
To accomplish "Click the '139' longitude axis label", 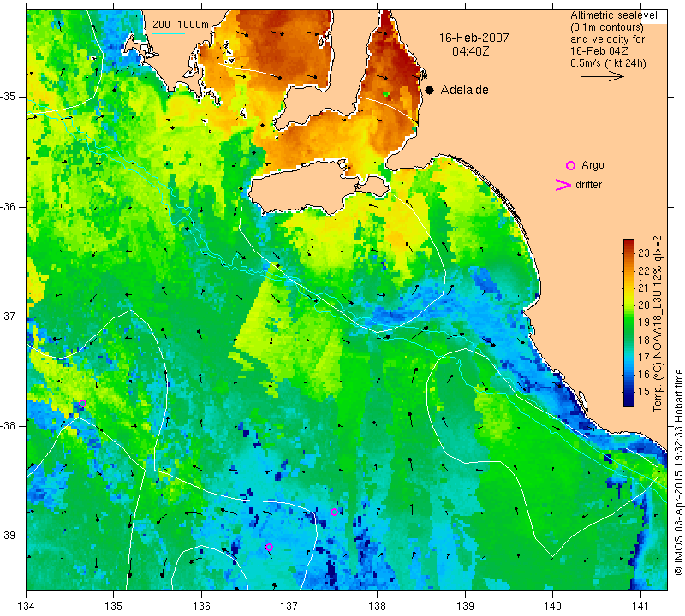I will coord(465,606).
